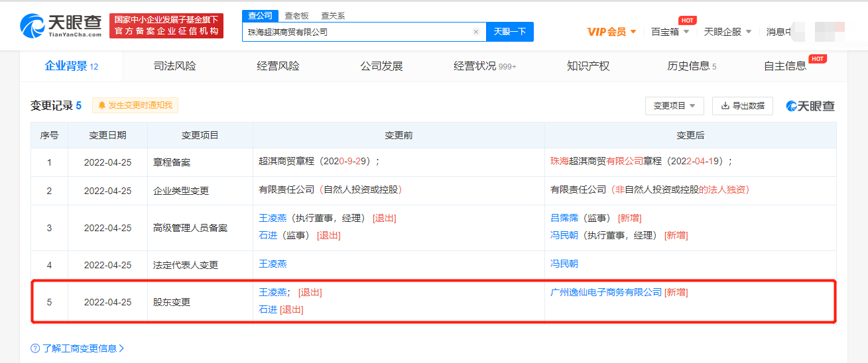Open the 变更项目 filter dropdown

pos(674,106)
